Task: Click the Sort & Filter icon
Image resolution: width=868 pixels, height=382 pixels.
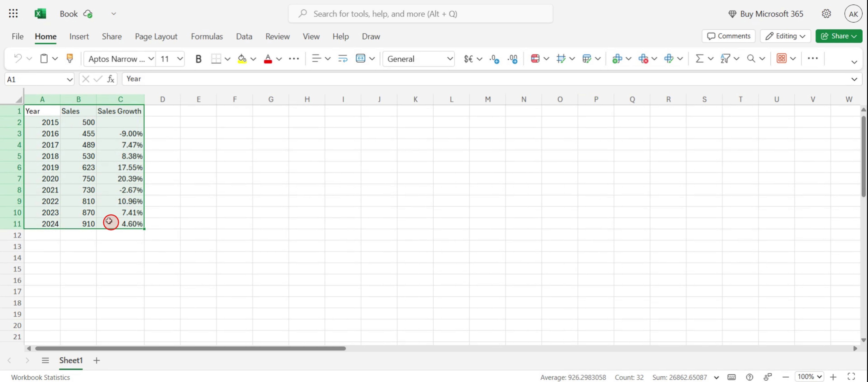Action: pos(725,59)
